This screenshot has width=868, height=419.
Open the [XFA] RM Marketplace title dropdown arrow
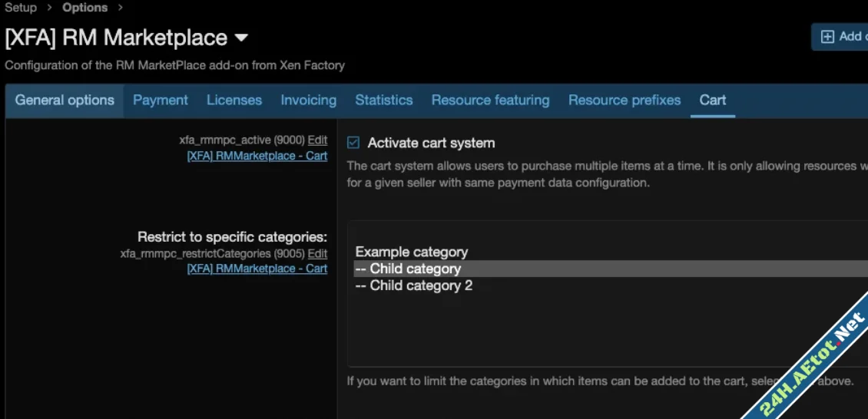pos(241,38)
